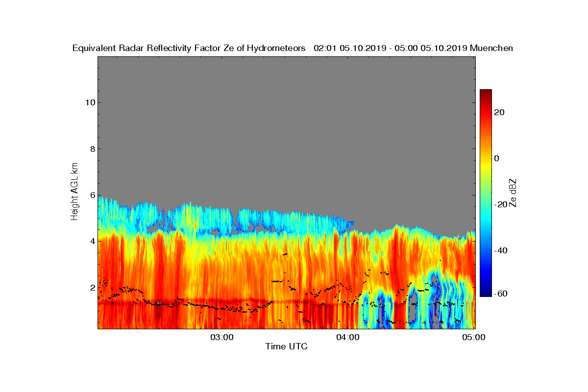This screenshot has width=588, height=392.
Task: Click the colorbar tick label '20'
Action: click(500, 112)
